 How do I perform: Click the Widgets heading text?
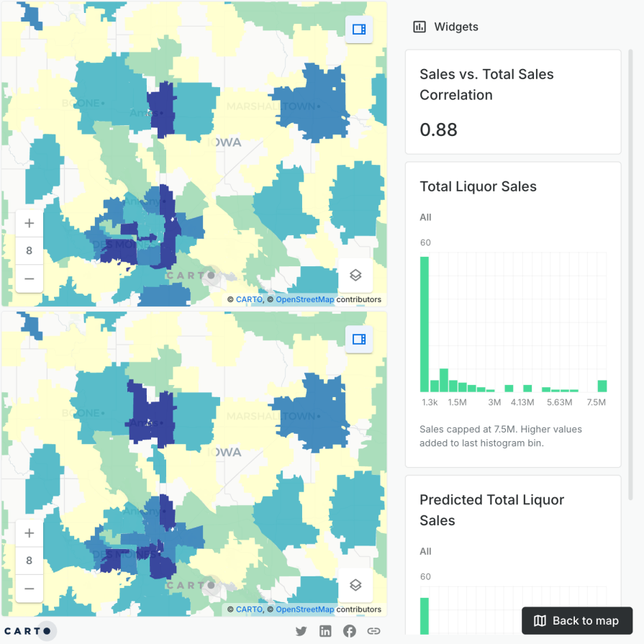(x=456, y=27)
